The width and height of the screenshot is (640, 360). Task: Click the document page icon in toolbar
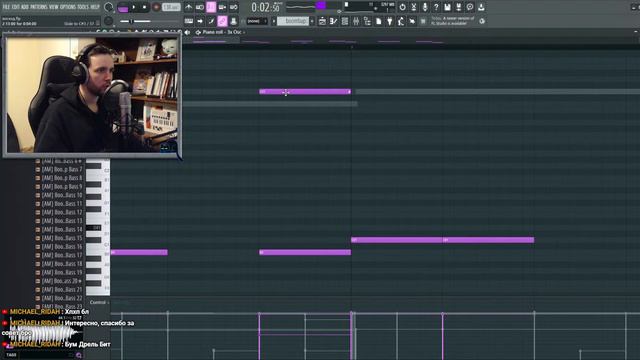pos(378,21)
